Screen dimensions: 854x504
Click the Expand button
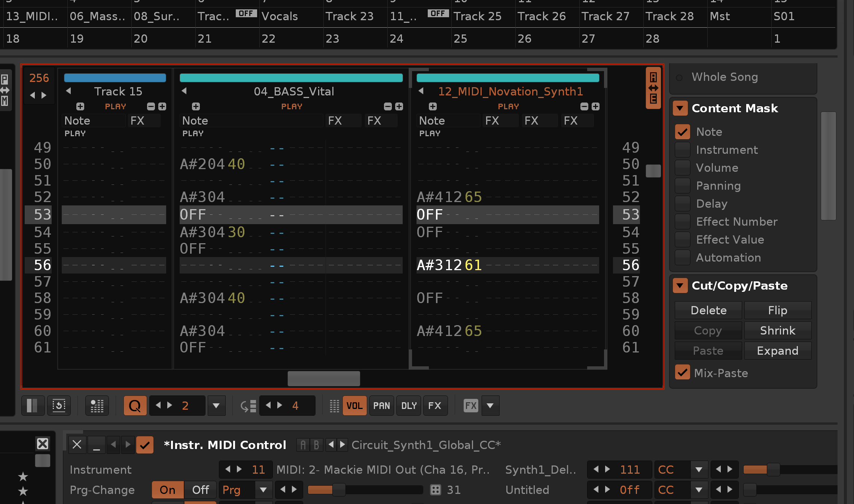click(778, 351)
